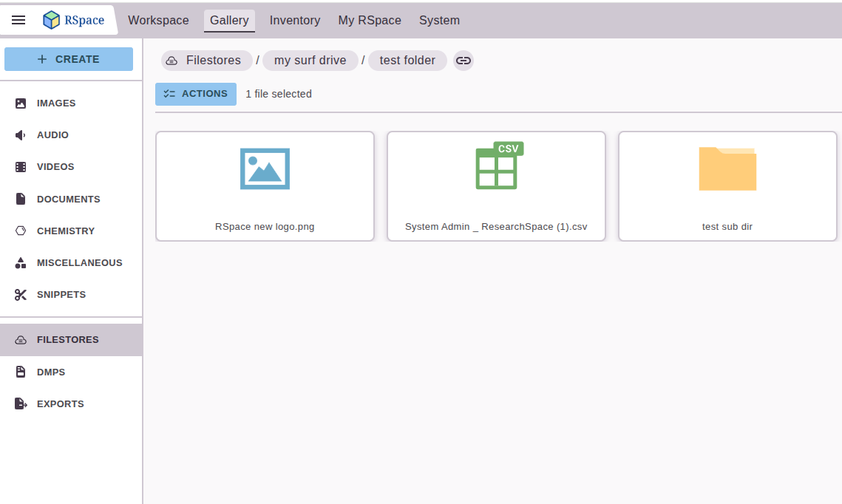Viewport: 842px width, 504px height.
Task: Click the breadcrumb cloud icon
Action: (x=172, y=61)
